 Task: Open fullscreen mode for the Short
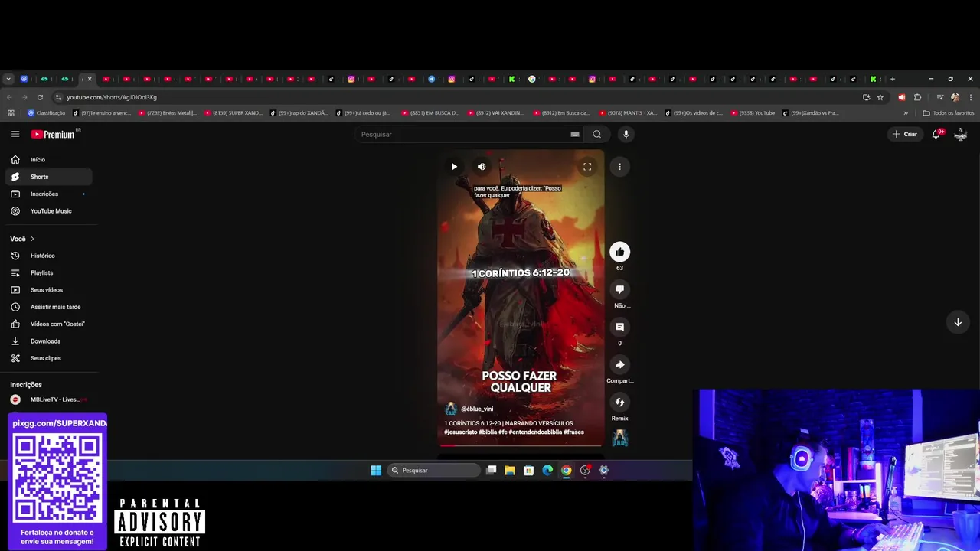587,166
